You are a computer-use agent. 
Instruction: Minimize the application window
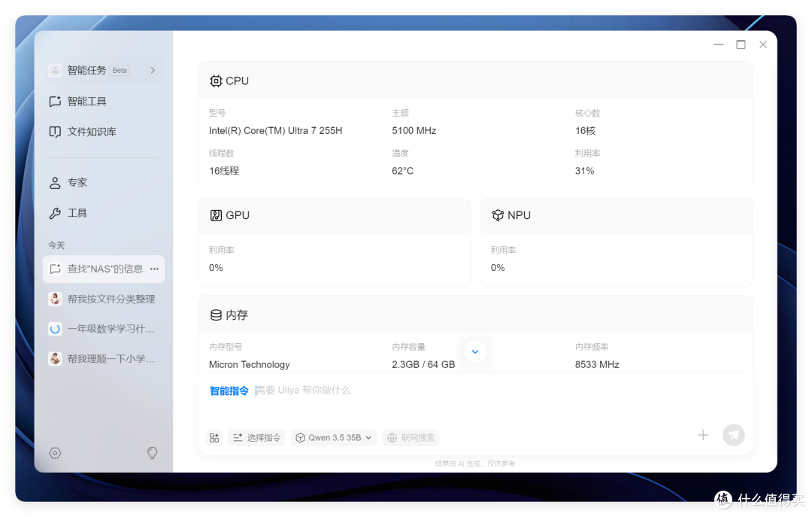pos(718,44)
